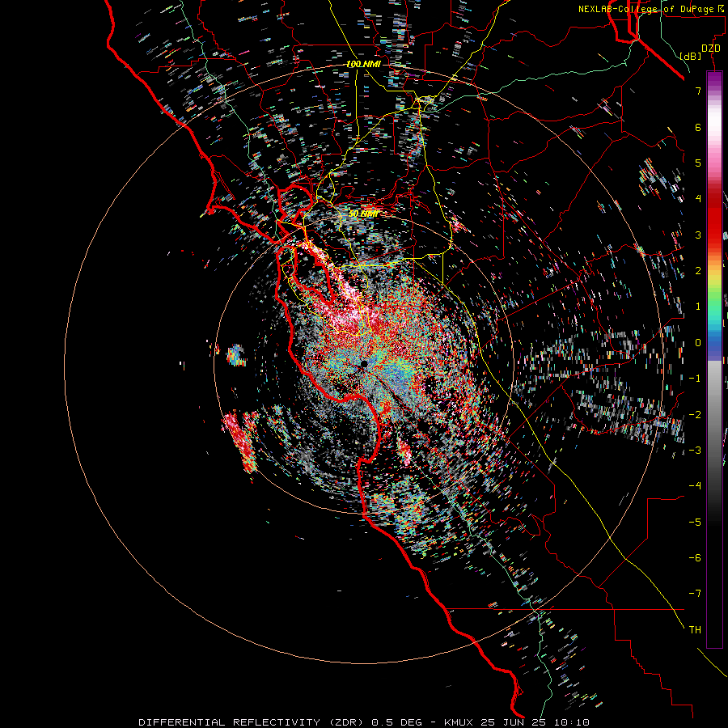Click the 5 tick label on legend

(698, 163)
